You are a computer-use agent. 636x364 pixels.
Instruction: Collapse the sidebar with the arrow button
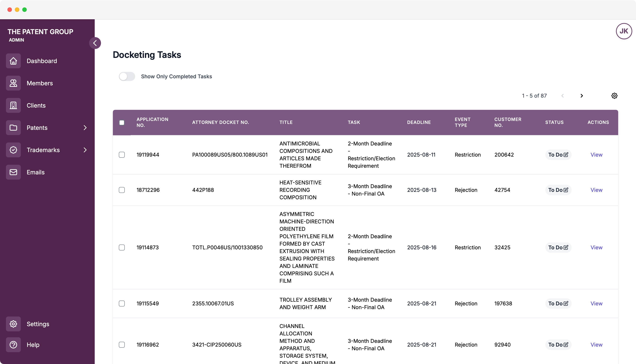[95, 43]
